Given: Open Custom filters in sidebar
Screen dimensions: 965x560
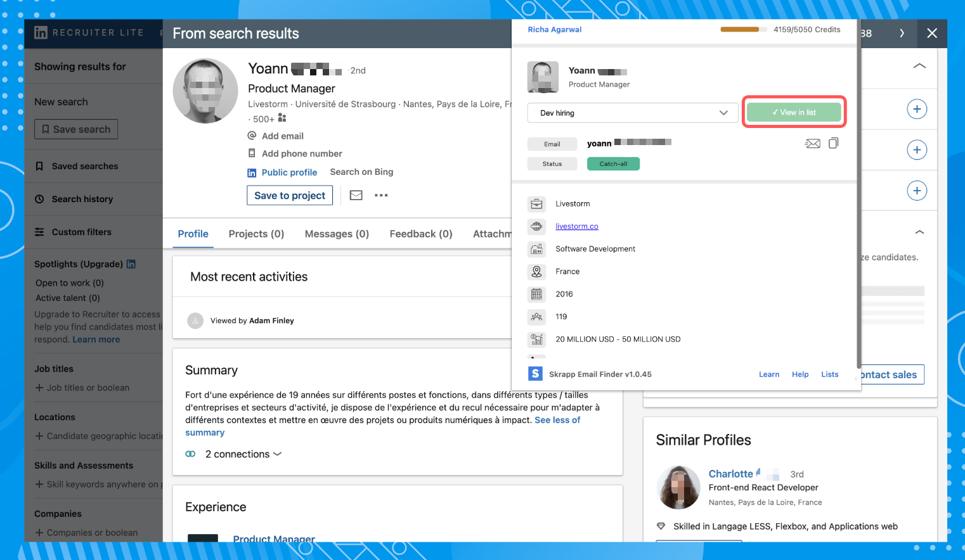Looking at the screenshot, I should [81, 232].
